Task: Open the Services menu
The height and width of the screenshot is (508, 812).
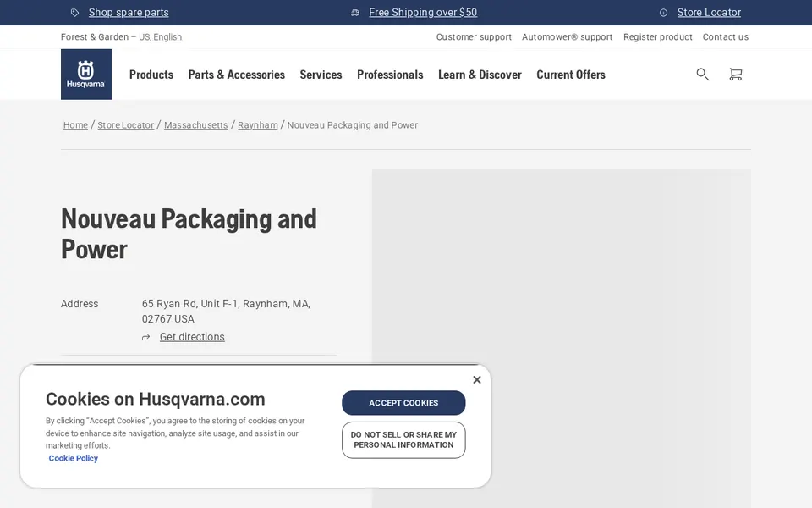Action: pyautogui.click(x=321, y=75)
